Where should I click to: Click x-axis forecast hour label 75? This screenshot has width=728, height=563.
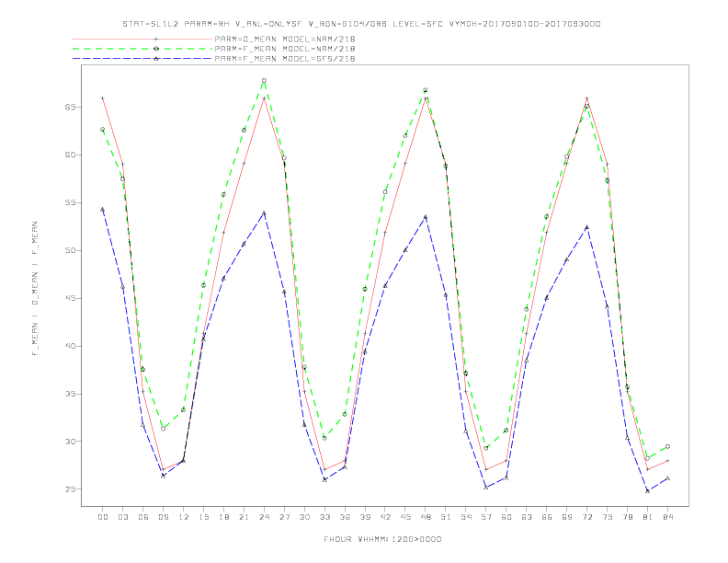tap(608, 517)
